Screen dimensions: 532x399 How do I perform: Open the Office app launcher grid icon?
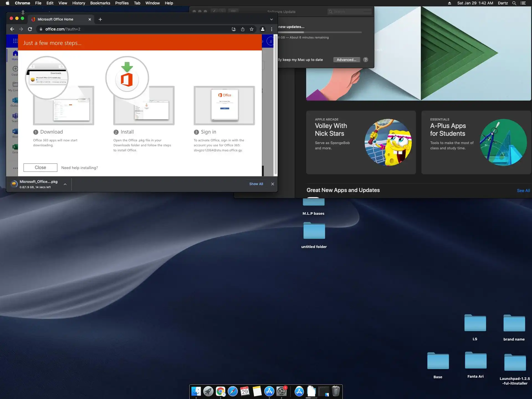pyautogui.click(x=15, y=41)
